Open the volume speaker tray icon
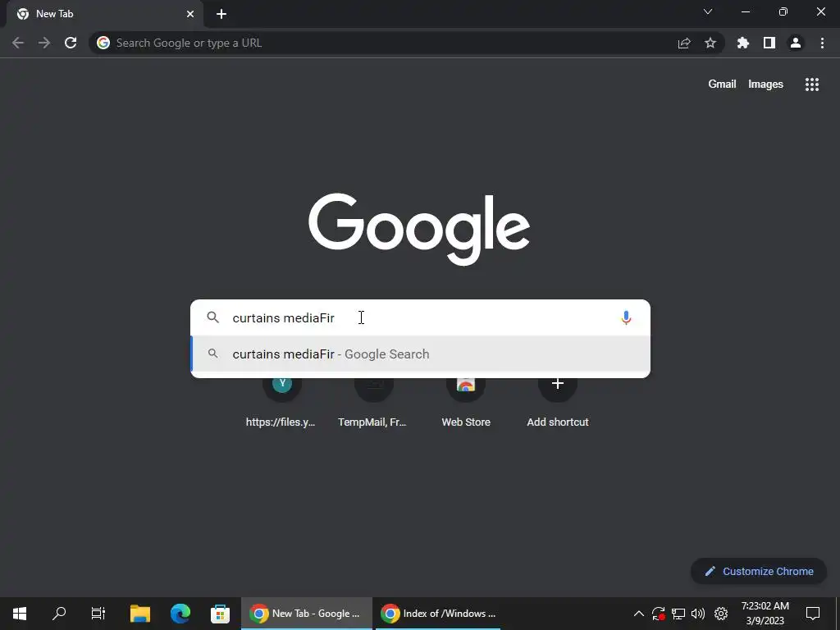The image size is (840, 630). pyautogui.click(x=698, y=614)
